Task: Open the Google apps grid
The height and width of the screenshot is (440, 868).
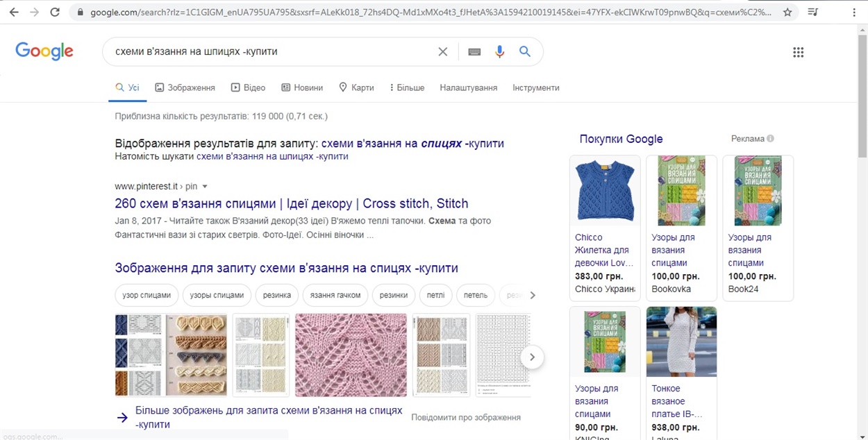Action: point(798,52)
